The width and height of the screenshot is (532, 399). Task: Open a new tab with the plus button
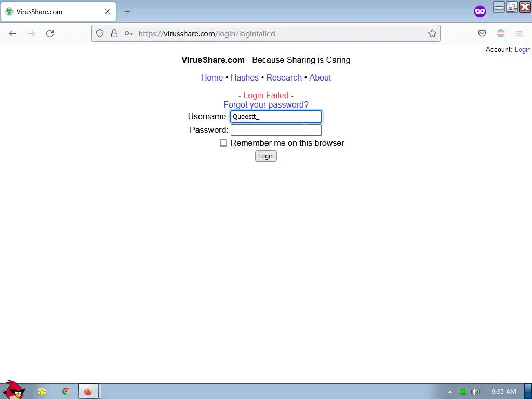(127, 12)
